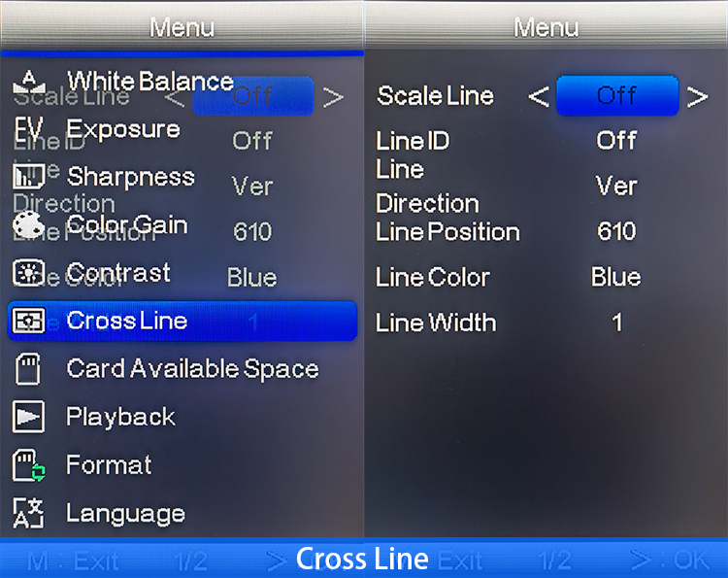The height and width of the screenshot is (578, 728).
Task: Click the Color Gain palette icon
Action: click(x=29, y=224)
